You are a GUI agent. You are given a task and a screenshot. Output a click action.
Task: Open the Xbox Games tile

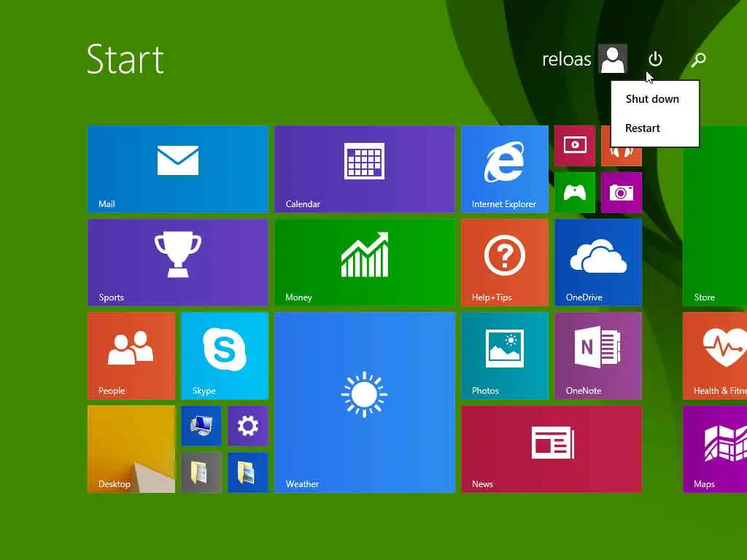point(575,192)
